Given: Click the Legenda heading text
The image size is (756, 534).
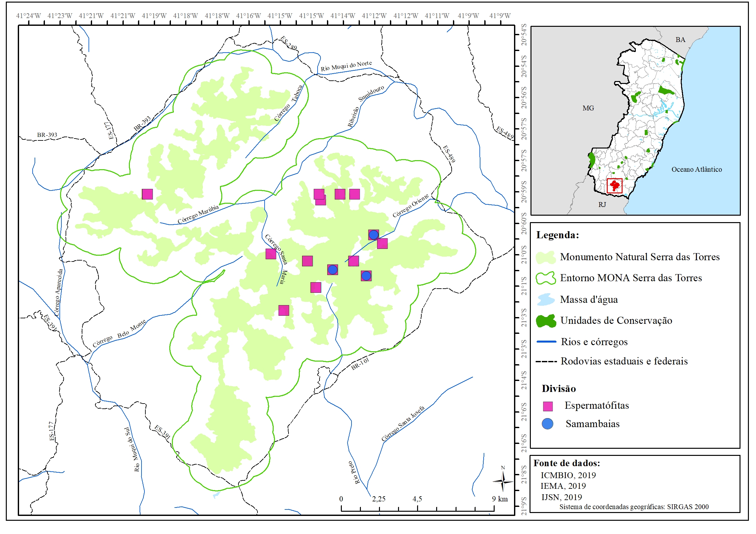Looking at the screenshot, I should pos(557,235).
